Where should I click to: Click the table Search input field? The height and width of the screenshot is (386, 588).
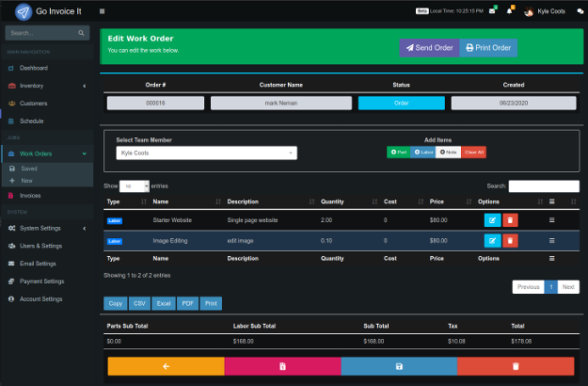(x=544, y=186)
